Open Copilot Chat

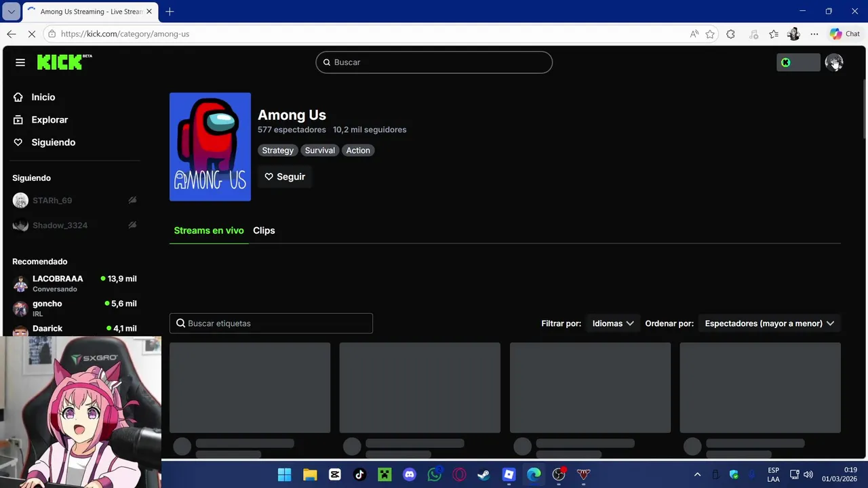point(845,34)
